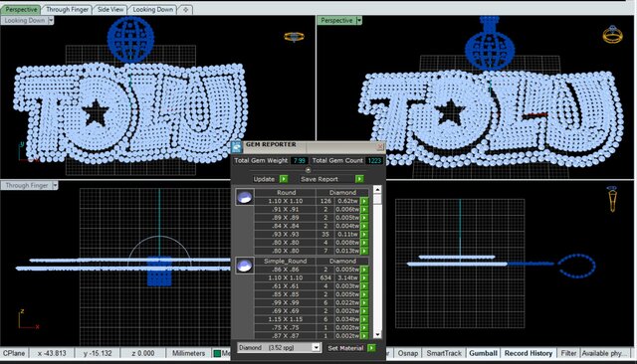Click green arrow on .85 X .85 row
The image size is (637, 364).
(364, 294)
